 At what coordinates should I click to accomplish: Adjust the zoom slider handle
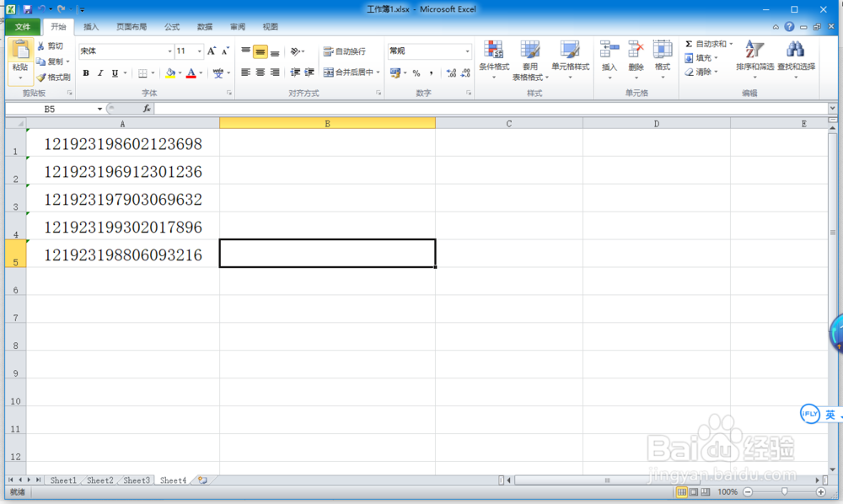pos(784,491)
